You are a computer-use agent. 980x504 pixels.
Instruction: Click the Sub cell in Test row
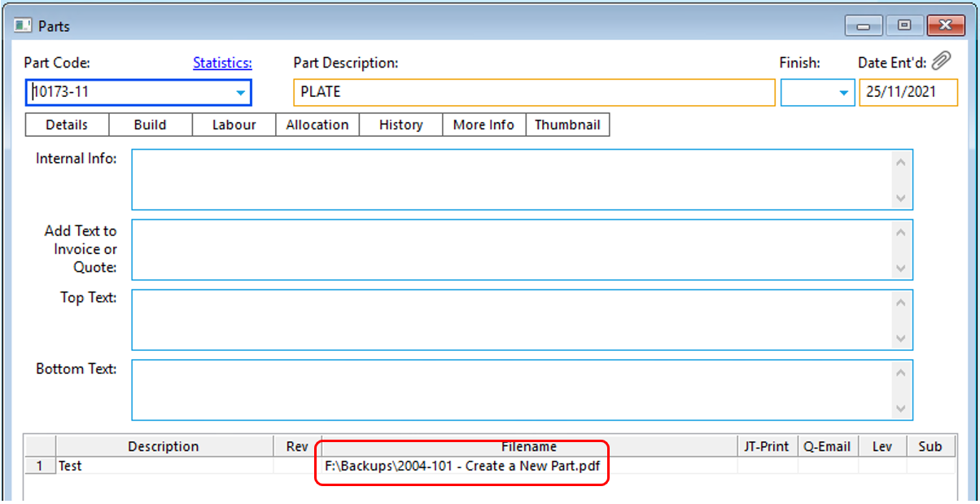(x=930, y=466)
